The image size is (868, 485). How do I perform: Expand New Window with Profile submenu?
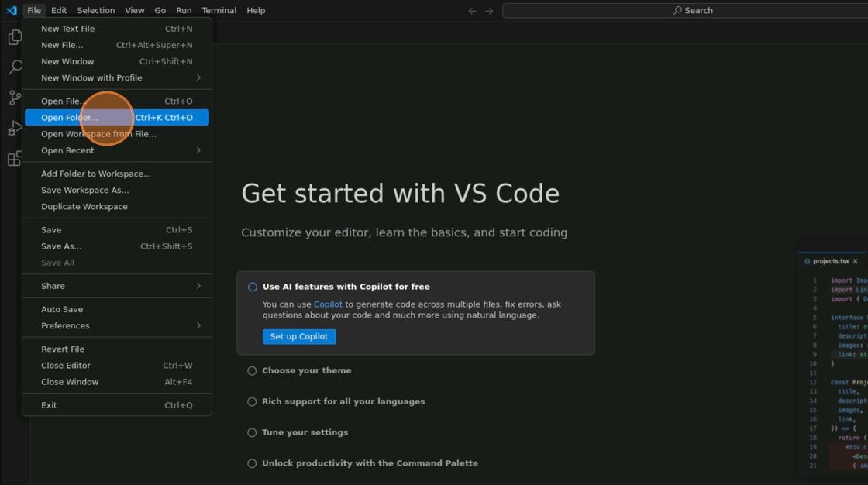click(117, 78)
